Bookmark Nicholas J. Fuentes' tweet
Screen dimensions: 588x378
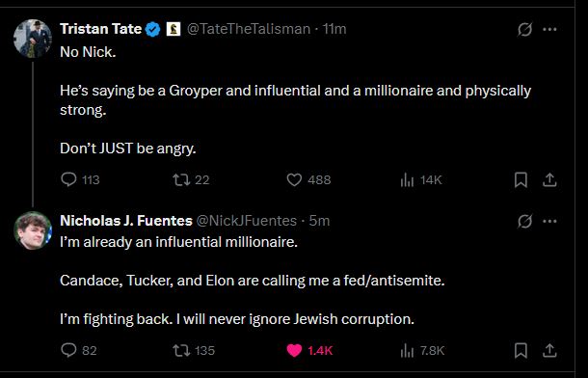point(521,351)
